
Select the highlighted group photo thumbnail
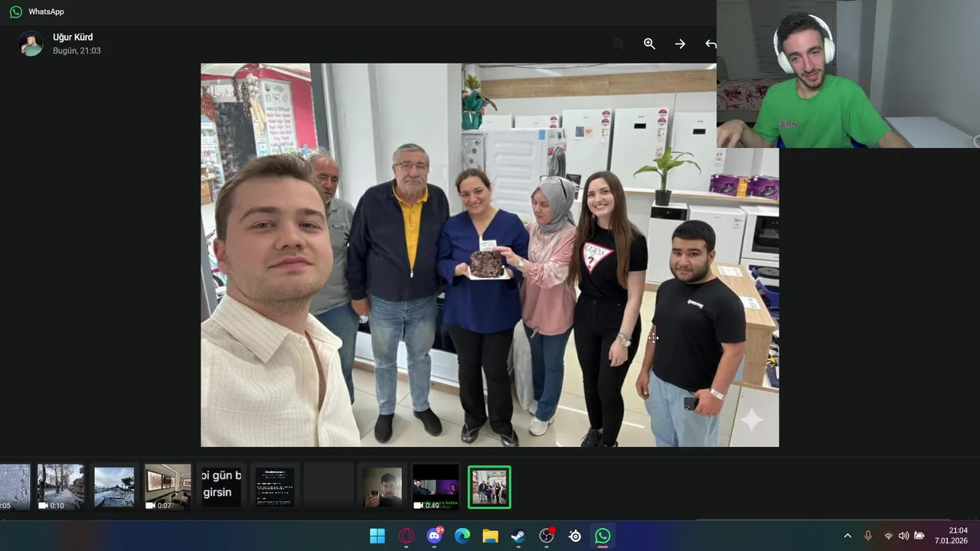click(x=489, y=487)
